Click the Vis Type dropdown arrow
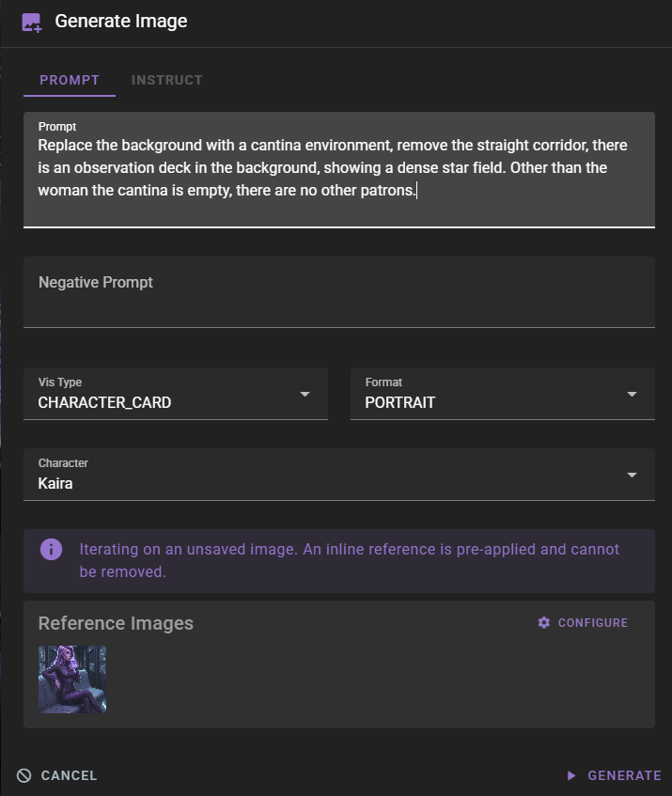Screen dimensions: 672x796 305,394
